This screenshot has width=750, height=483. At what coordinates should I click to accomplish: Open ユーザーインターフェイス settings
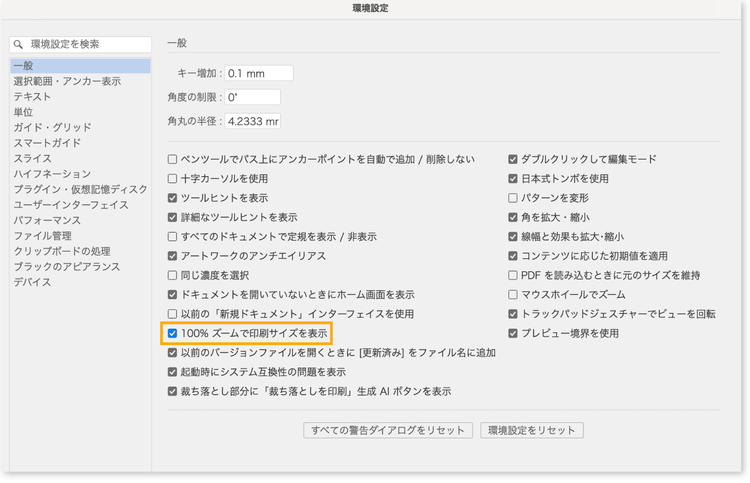pyautogui.click(x=71, y=205)
